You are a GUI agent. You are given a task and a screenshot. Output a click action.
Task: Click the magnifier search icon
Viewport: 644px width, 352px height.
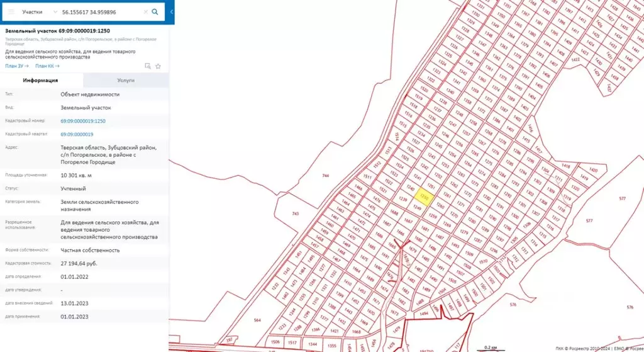(155, 12)
